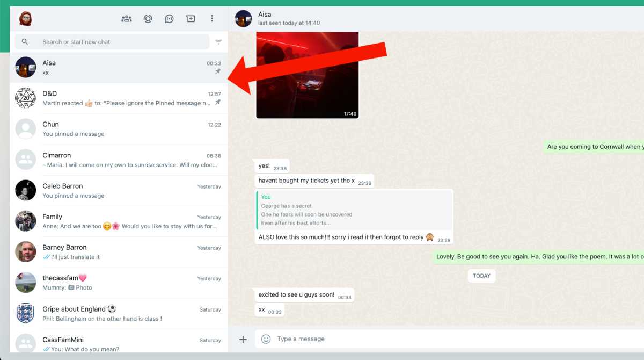Viewport: 644px width, 360px height.
Task: Click 'excited to see u guys soon!' message
Action: click(x=304, y=295)
